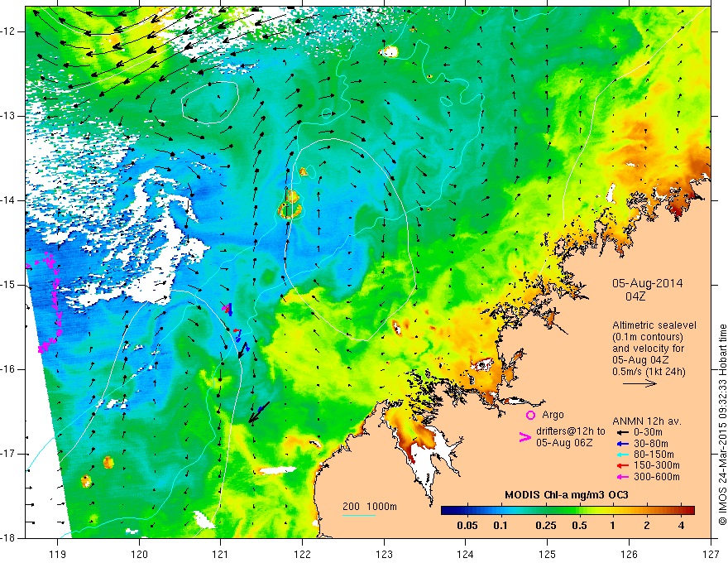Screen dimensions: 728x563
Task: Click the longitude axis label 123
Action: (384, 554)
